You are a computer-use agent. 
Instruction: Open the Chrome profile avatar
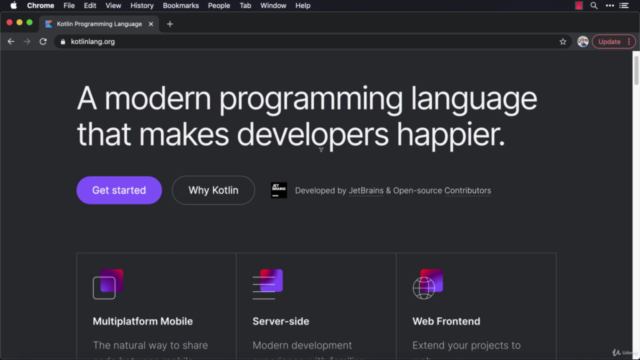tap(583, 42)
